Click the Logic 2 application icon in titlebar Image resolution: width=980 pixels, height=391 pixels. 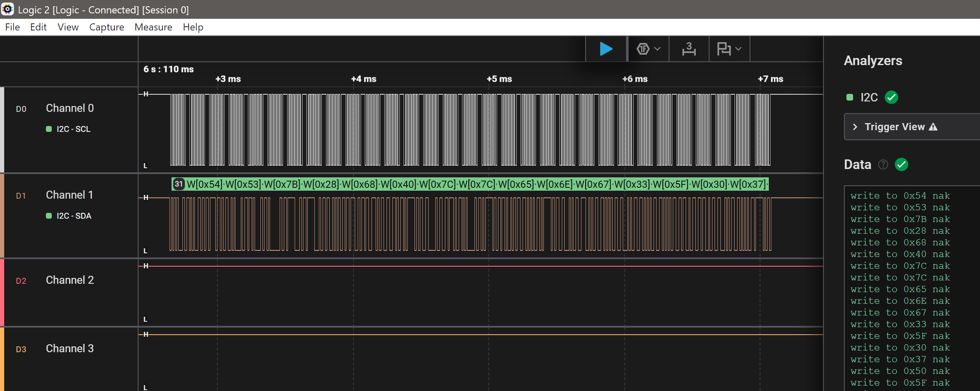(8, 9)
